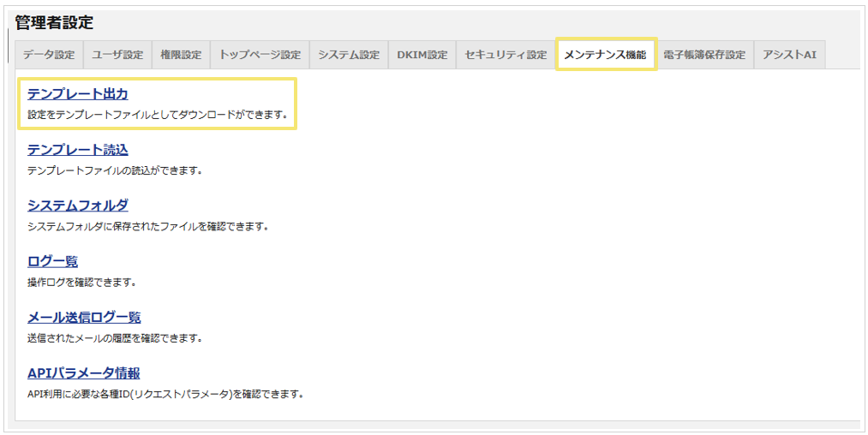Click text システムフォルダに保存されたファイルを確認できます。
868x435 pixels.
tap(147, 227)
